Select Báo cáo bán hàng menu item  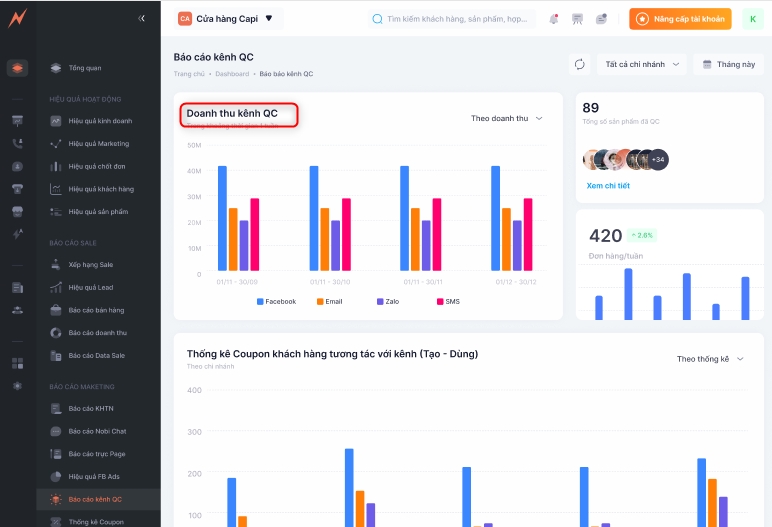96,310
